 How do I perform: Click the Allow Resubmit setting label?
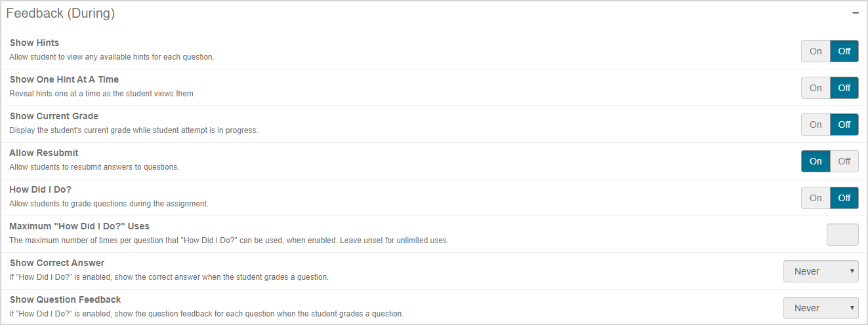point(44,153)
